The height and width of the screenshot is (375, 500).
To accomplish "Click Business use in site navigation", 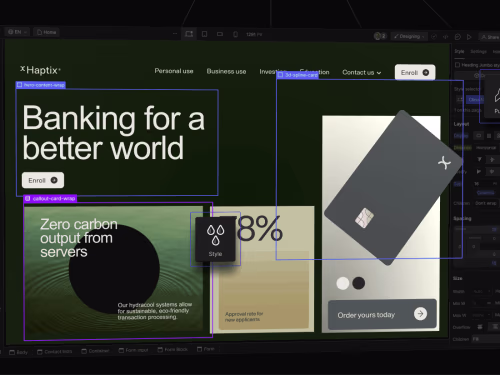I will click(x=226, y=71).
